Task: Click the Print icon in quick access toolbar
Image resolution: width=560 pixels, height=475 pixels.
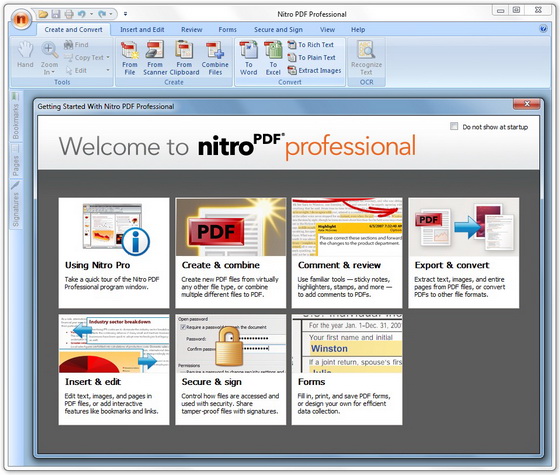Action: [x=69, y=14]
